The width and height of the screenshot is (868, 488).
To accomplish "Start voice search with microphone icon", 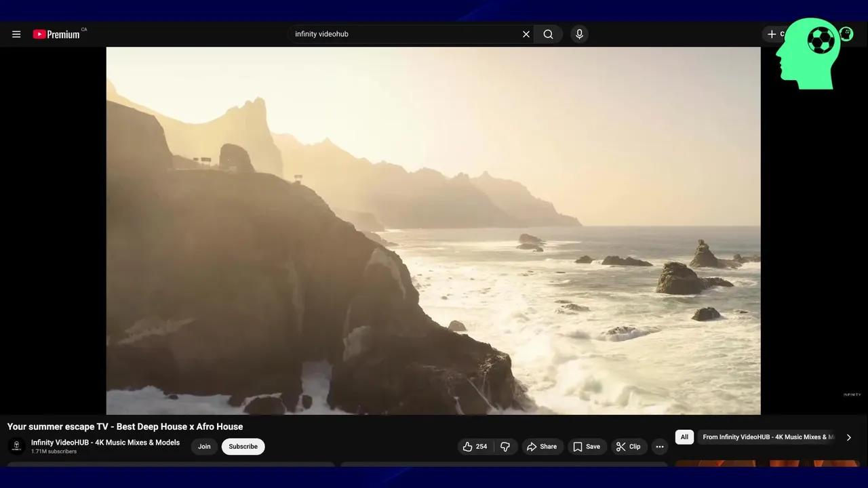I will pyautogui.click(x=579, y=34).
